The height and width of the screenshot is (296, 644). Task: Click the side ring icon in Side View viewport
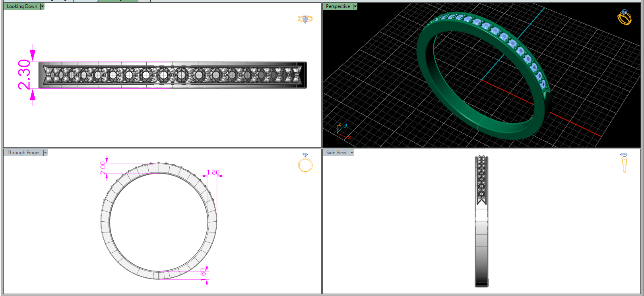coord(624,163)
